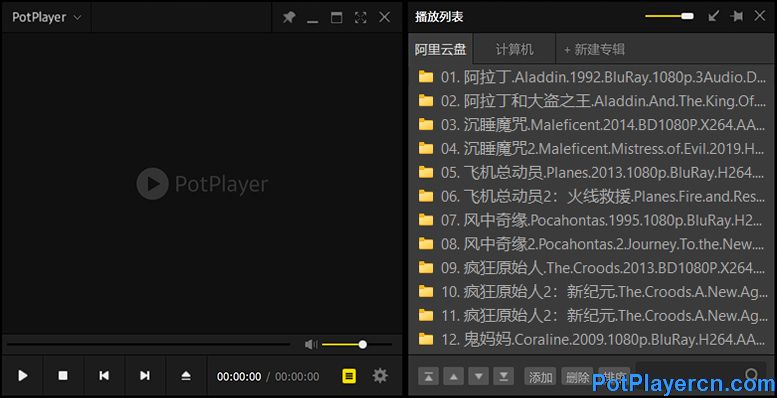Click the 添加 button in the playlist
777x398 pixels.
(540, 377)
